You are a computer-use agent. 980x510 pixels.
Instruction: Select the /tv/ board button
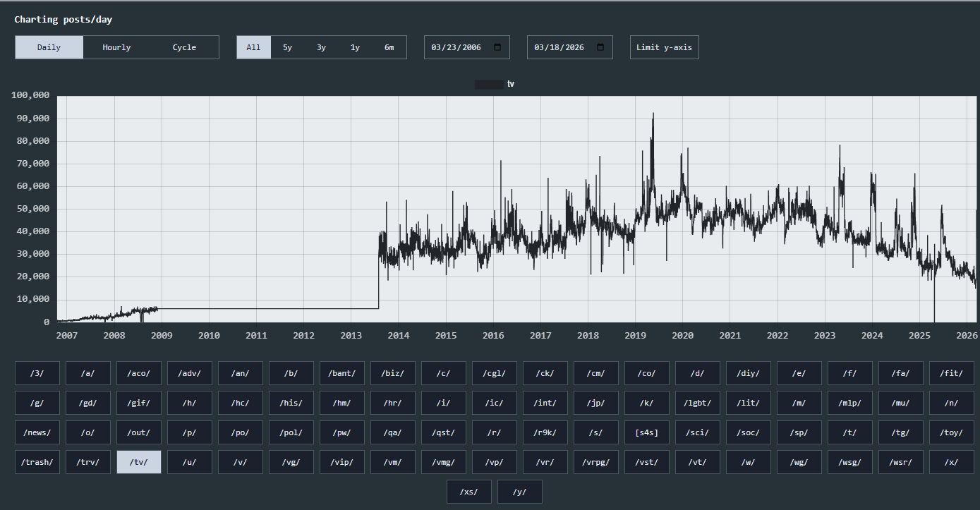click(139, 462)
